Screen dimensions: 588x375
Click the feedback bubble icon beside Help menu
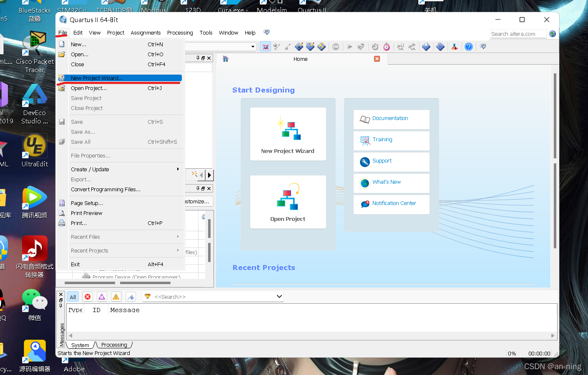[266, 32]
